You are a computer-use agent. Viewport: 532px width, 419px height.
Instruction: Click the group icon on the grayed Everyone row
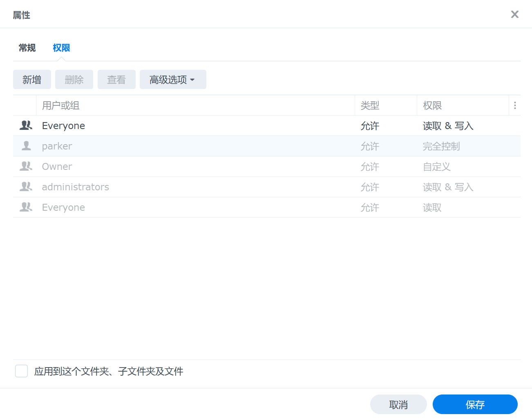pyautogui.click(x=26, y=207)
